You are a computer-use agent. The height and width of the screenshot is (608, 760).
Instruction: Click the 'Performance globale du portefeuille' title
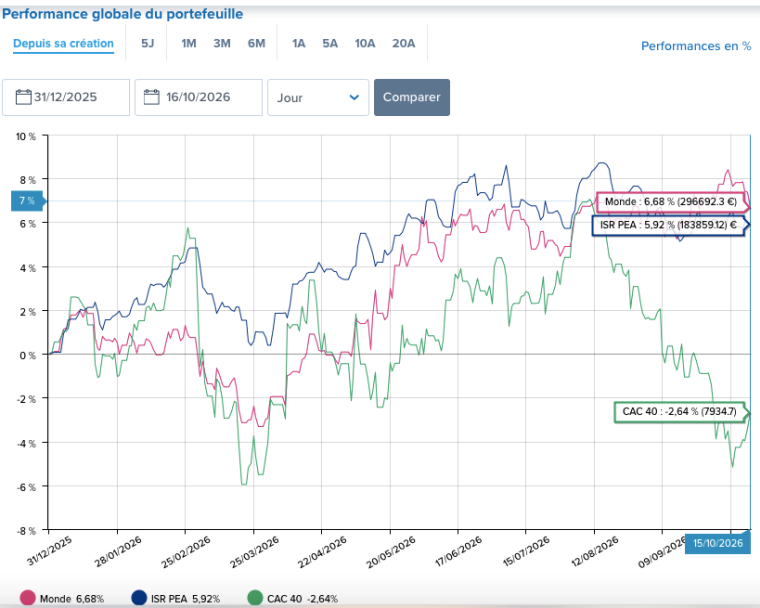pyautogui.click(x=123, y=14)
